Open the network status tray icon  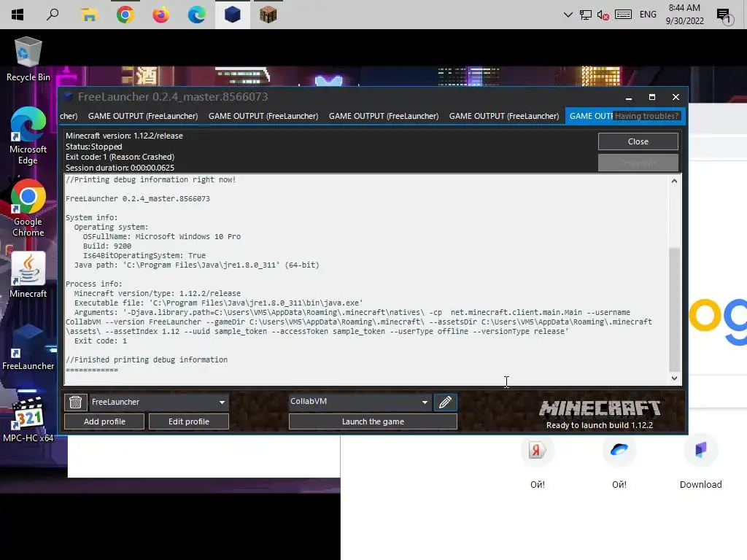[586, 15]
